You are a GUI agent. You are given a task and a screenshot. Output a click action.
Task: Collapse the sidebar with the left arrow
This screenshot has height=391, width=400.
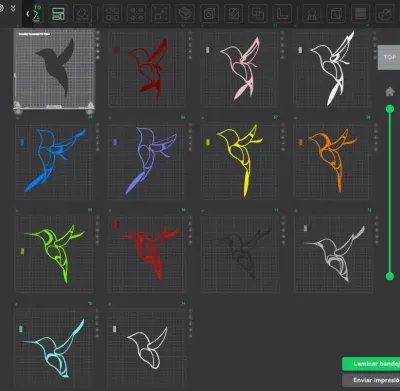pos(28,14)
